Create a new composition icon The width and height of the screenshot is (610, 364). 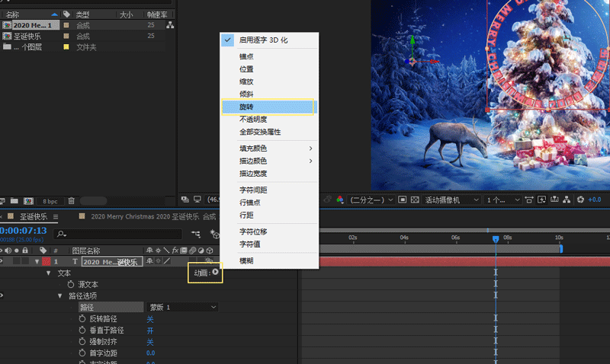28,201
